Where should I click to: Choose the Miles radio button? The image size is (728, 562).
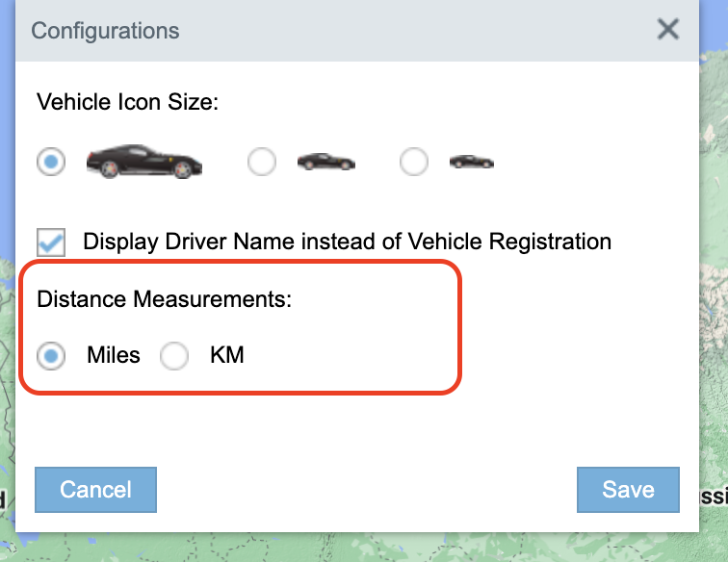click(51, 356)
